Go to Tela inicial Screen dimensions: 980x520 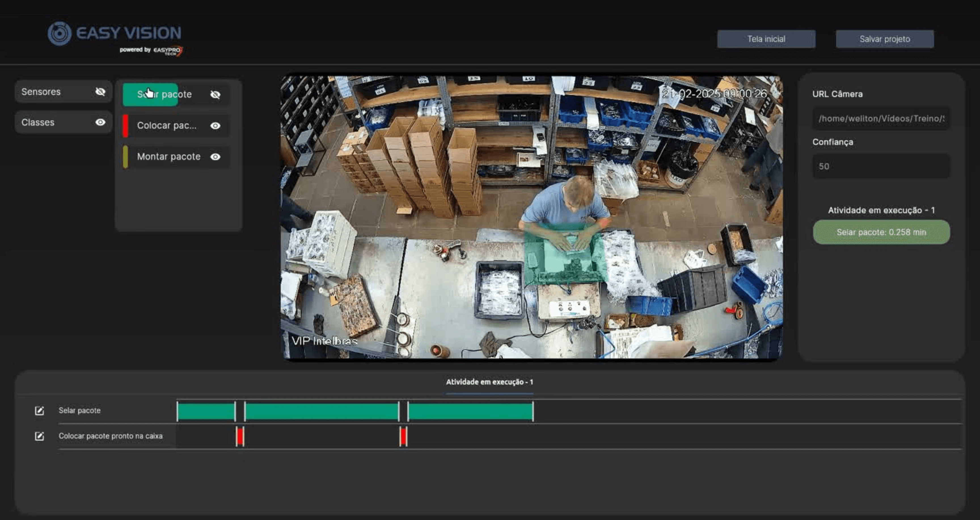point(766,39)
